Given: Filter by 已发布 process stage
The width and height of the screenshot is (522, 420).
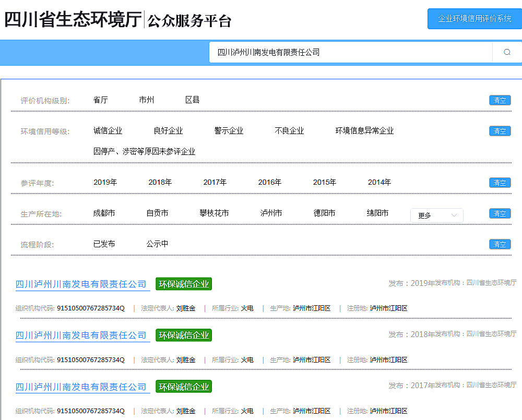Looking at the screenshot, I should 104,244.
